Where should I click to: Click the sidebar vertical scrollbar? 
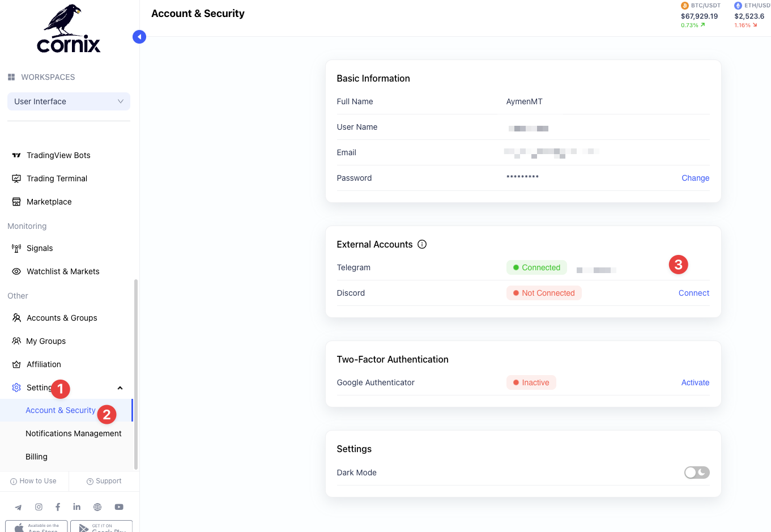point(135,374)
